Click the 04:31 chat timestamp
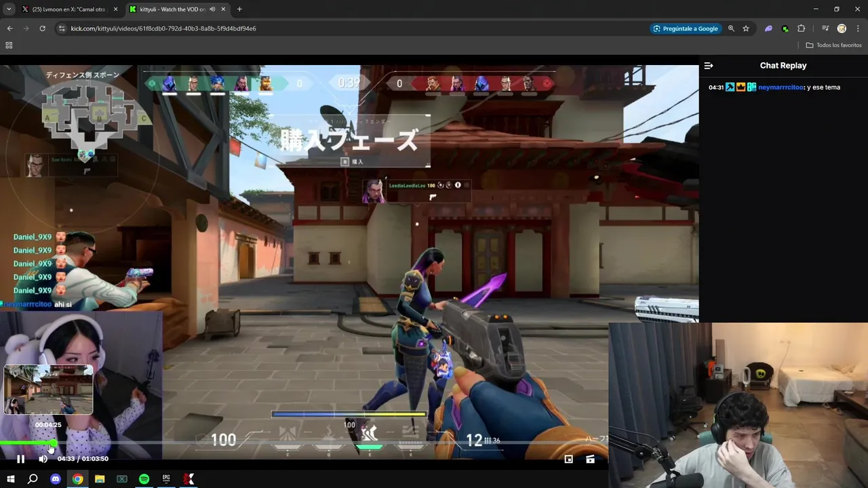This screenshot has width=868, height=488. point(716,87)
